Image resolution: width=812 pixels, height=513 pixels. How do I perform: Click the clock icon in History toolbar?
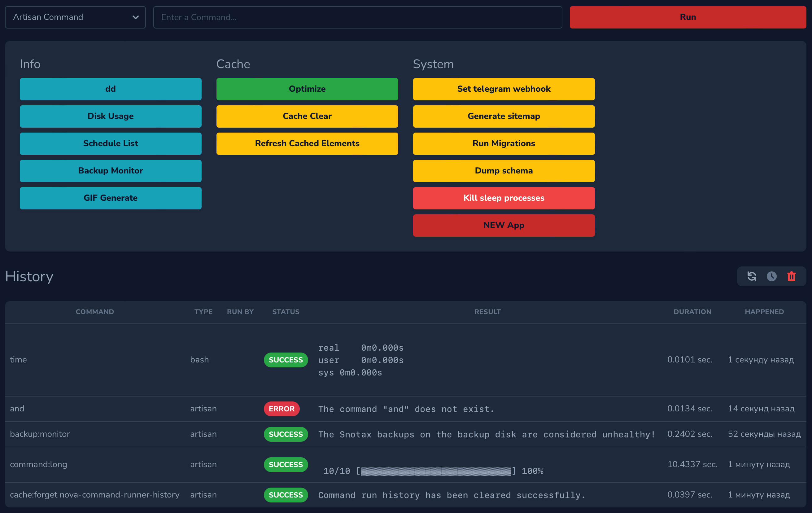tap(771, 276)
